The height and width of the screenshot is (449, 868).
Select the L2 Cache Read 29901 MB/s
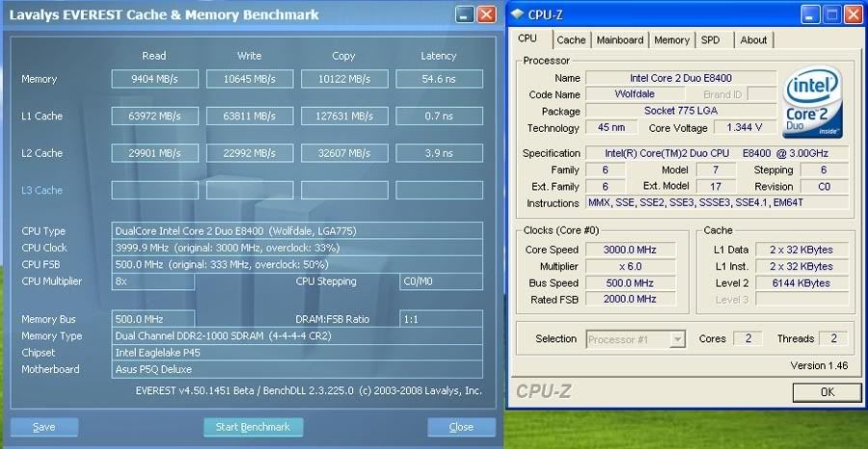[155, 153]
